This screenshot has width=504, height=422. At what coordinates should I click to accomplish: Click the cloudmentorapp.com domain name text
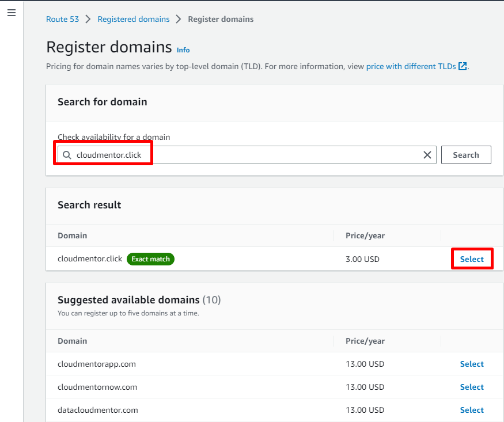(x=97, y=364)
